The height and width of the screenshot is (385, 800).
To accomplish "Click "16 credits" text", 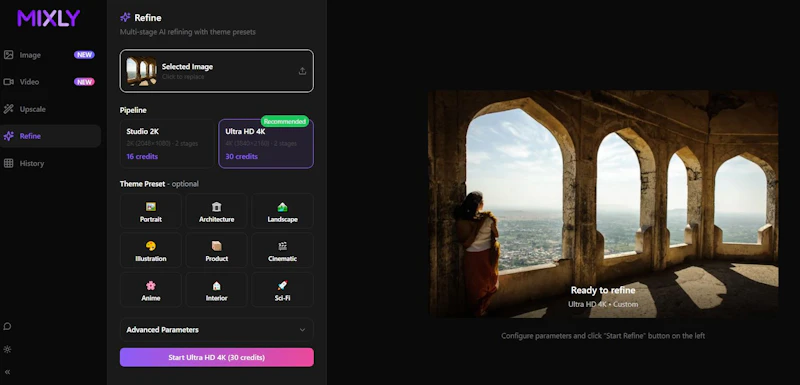I will [142, 157].
